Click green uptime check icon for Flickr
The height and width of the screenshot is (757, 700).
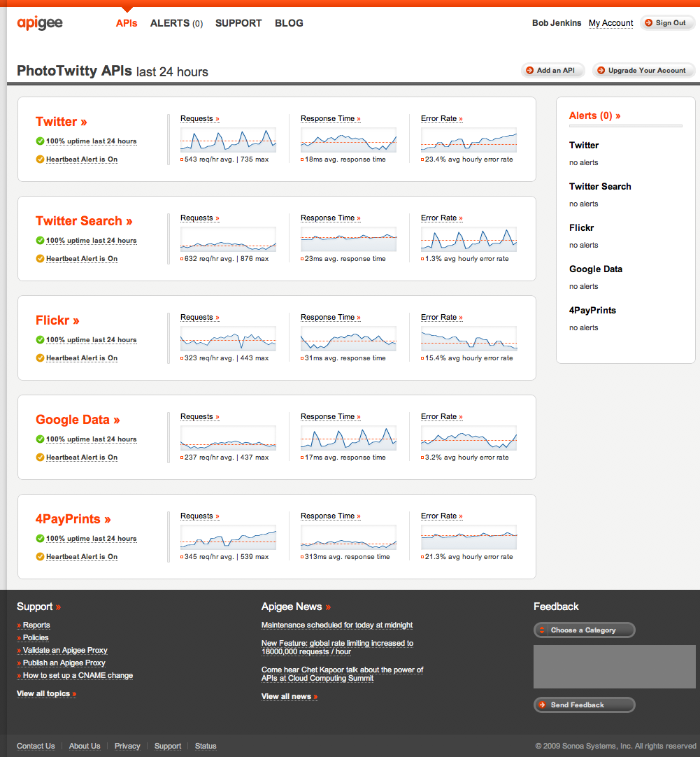point(40,340)
